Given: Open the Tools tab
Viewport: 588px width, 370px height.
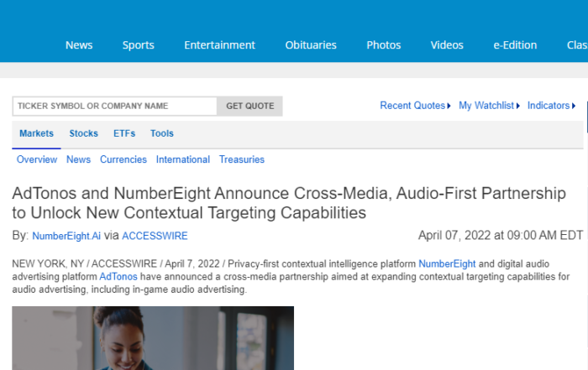Looking at the screenshot, I should (162, 133).
